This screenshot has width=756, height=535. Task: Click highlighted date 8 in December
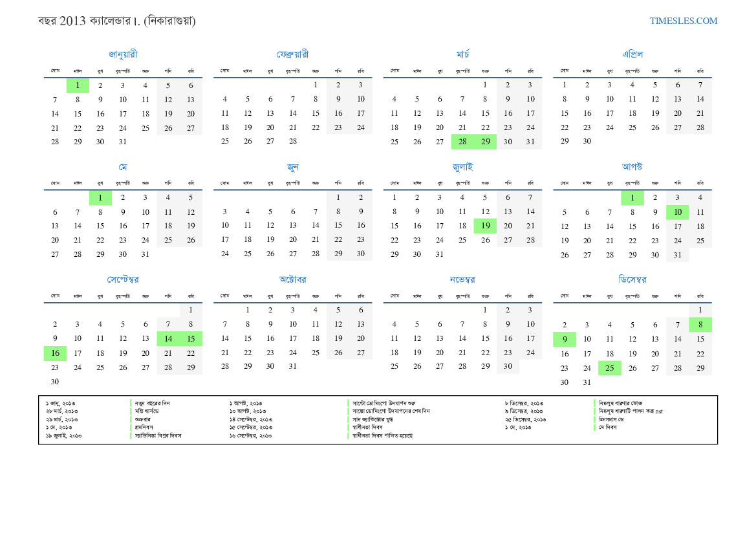click(700, 325)
